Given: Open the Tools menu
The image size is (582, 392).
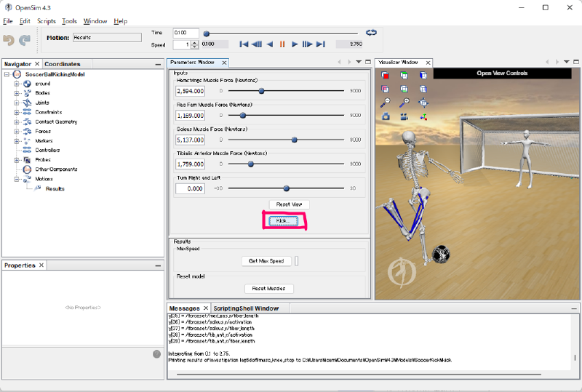Looking at the screenshot, I should [69, 21].
